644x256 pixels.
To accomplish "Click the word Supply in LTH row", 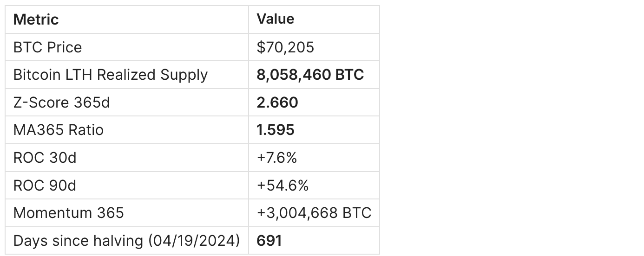I will [x=184, y=75].
